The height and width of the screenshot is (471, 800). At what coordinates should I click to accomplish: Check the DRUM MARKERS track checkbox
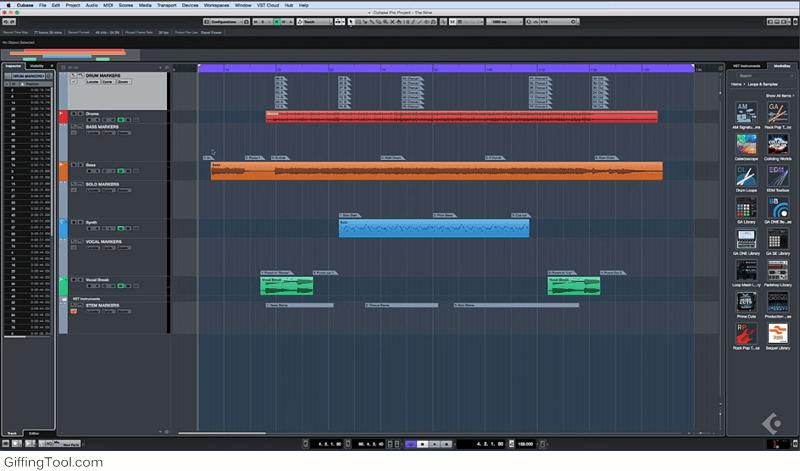(x=74, y=82)
